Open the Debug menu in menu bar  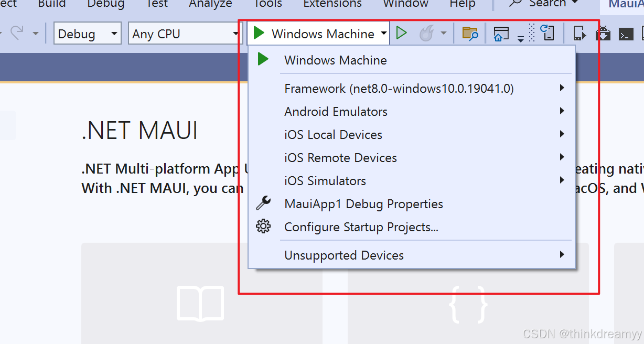tap(106, 4)
